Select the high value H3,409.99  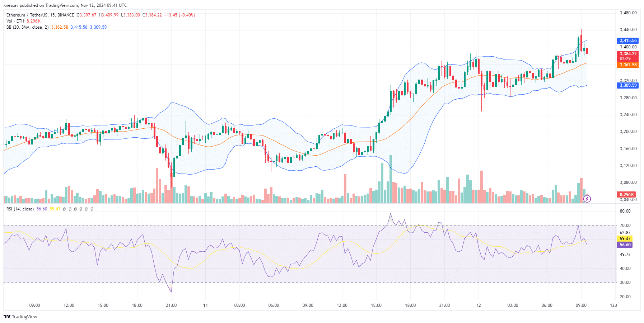coord(109,15)
